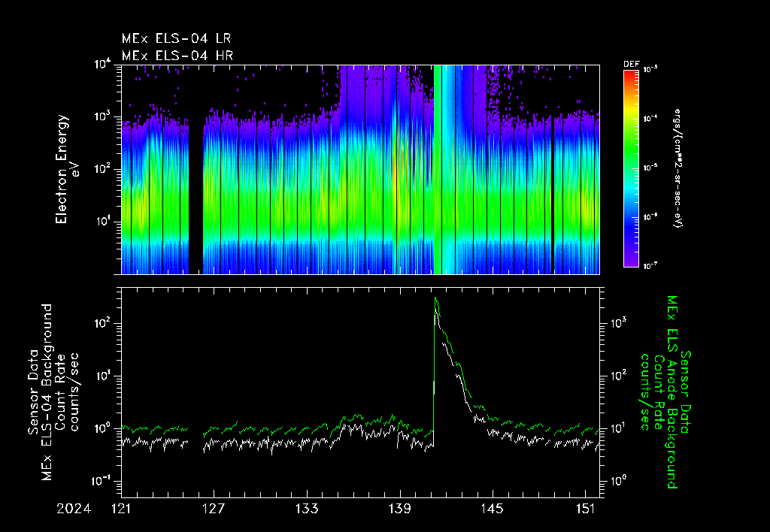Click the bright green band in the spectrogram
This screenshot has width=770, height=532.
pos(438,169)
